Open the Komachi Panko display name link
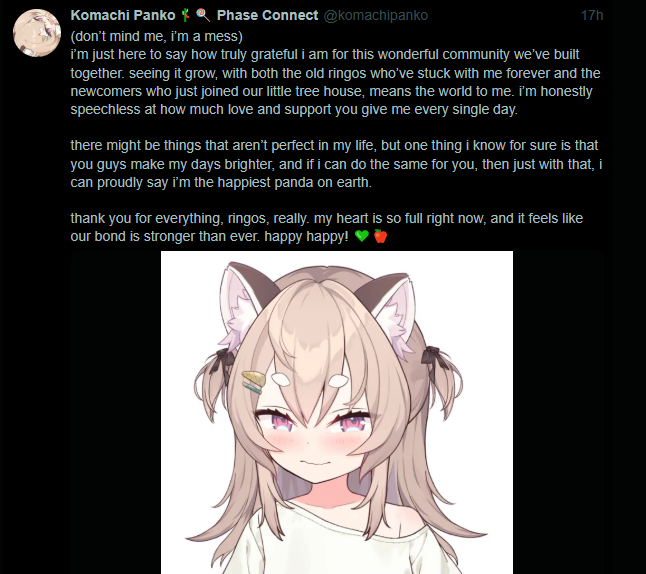The image size is (646, 574). click(x=123, y=15)
